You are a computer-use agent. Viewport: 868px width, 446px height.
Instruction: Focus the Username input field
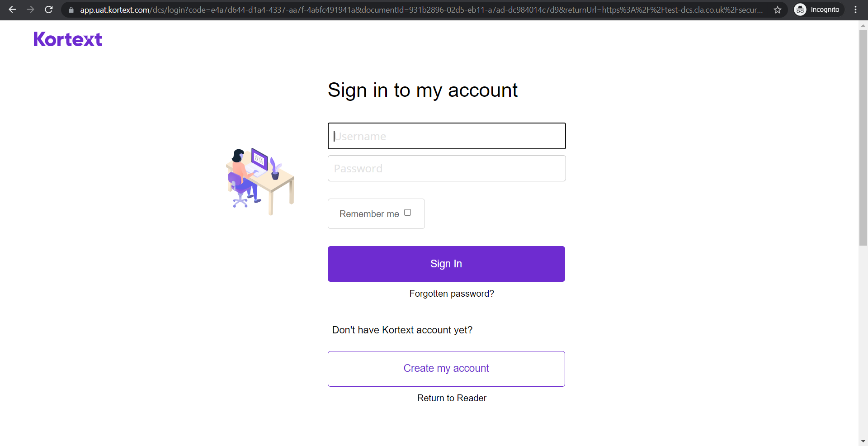tap(447, 136)
